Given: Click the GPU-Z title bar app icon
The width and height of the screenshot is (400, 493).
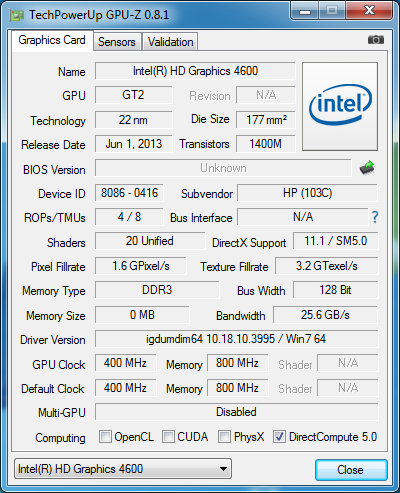Looking at the screenshot, I should [x=17, y=15].
